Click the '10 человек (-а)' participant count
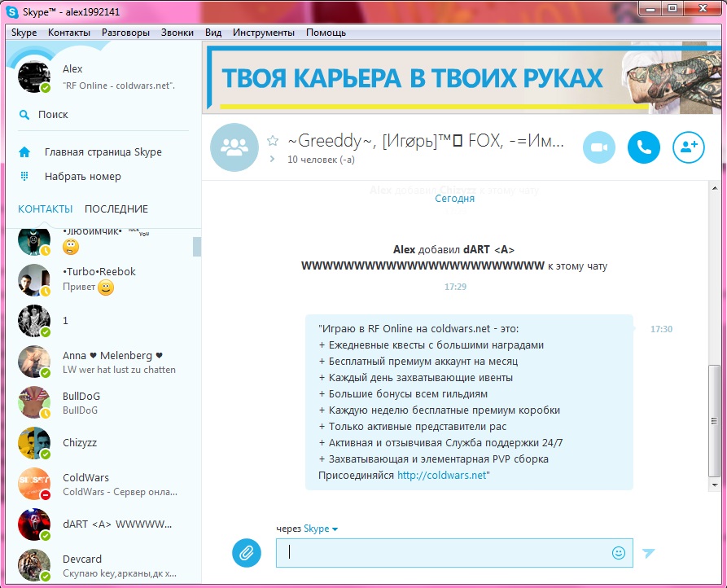 tap(321, 160)
